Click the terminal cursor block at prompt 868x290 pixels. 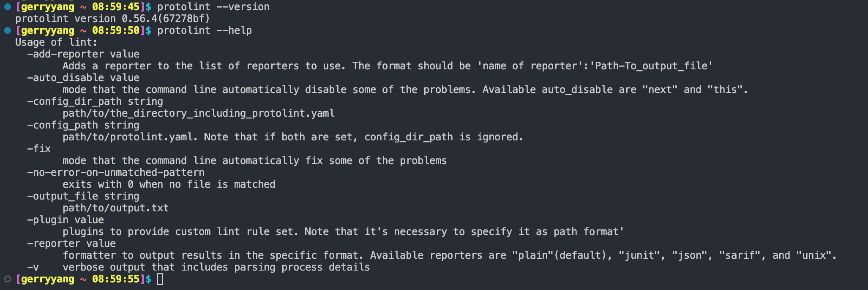coord(160,279)
